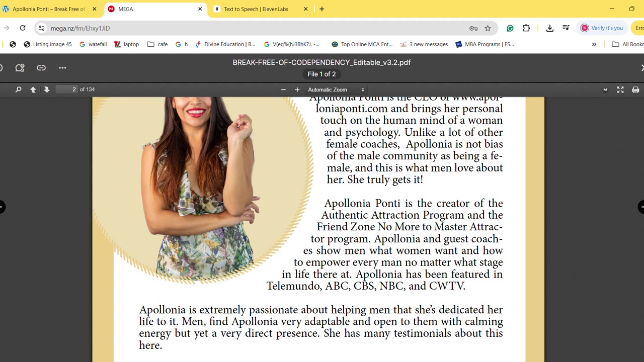Open saved passwords key icon
Viewport: 644px width, 362px height.
[473, 28]
